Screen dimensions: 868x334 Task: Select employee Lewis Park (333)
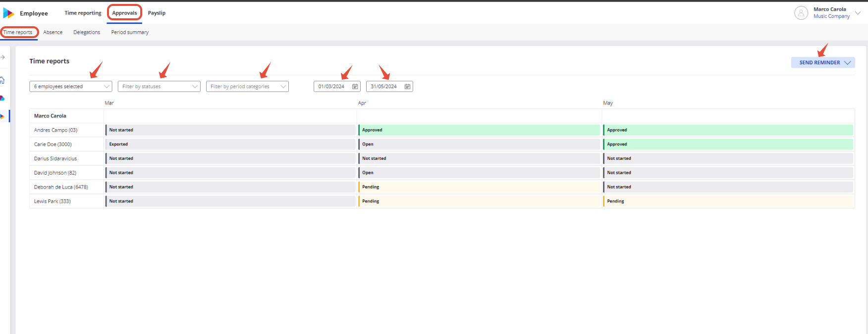(x=52, y=201)
